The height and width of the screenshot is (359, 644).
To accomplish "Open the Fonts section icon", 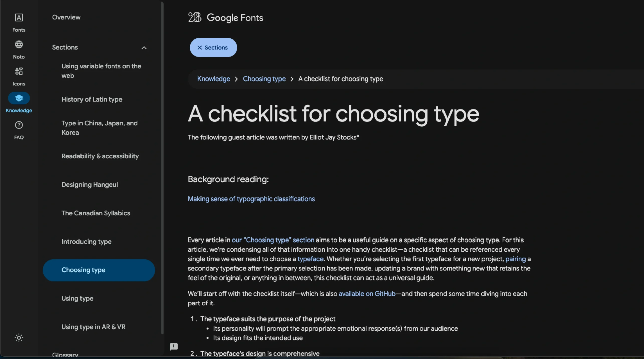I will pyautogui.click(x=19, y=18).
